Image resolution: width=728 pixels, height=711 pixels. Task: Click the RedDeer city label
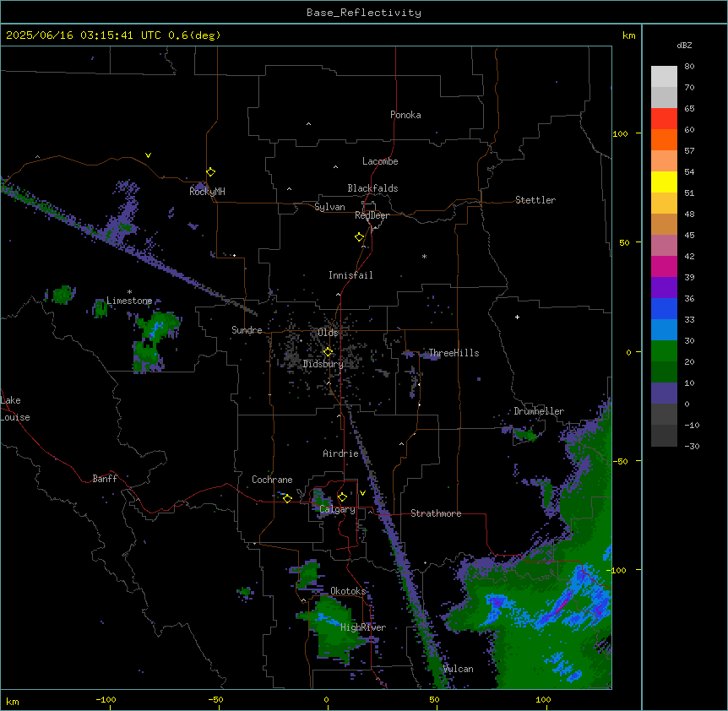372,215
